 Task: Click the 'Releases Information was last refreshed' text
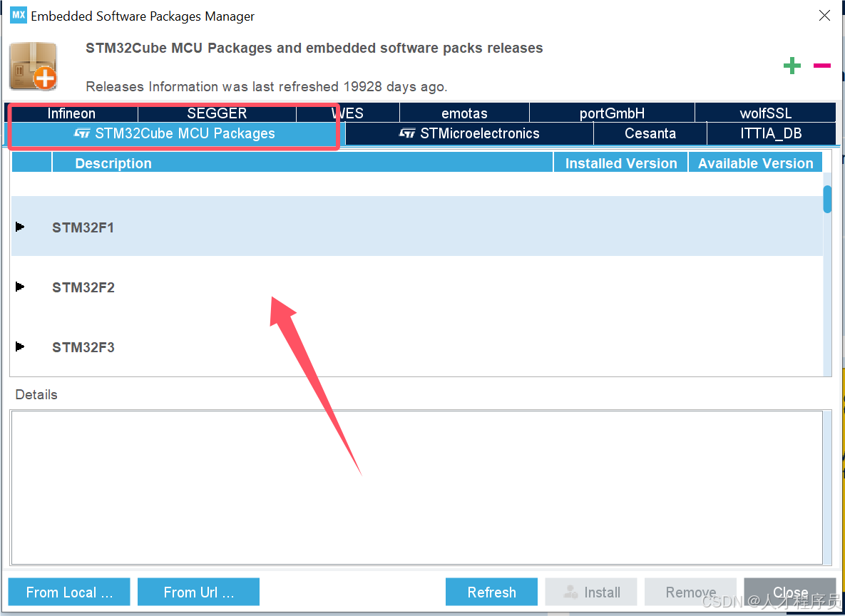pos(266,86)
